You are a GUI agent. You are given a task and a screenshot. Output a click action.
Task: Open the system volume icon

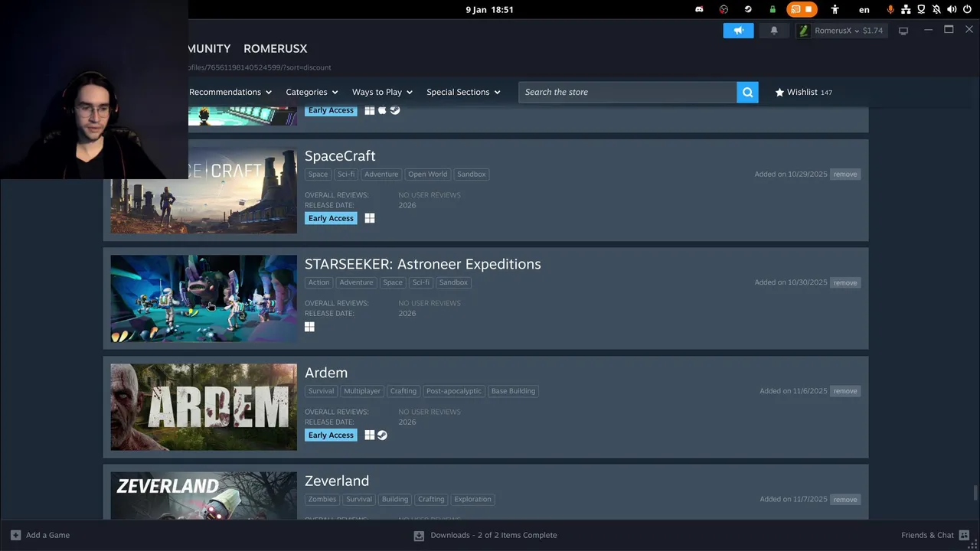952,9
